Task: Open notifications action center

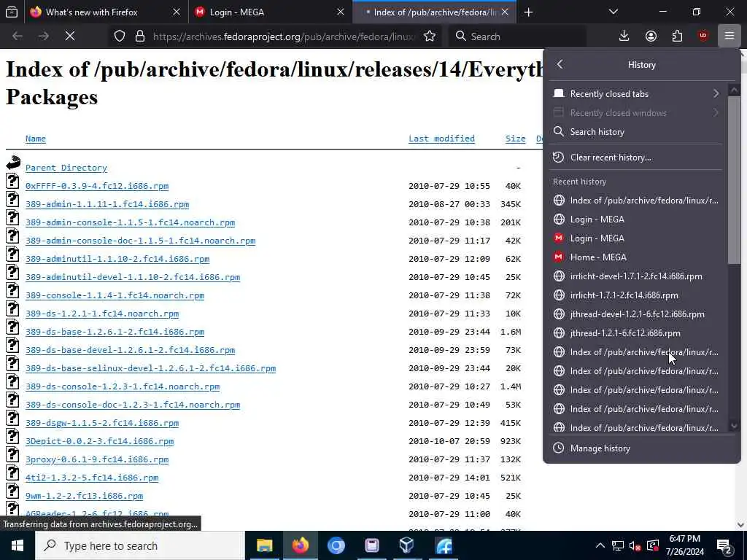Action: pos(724,545)
